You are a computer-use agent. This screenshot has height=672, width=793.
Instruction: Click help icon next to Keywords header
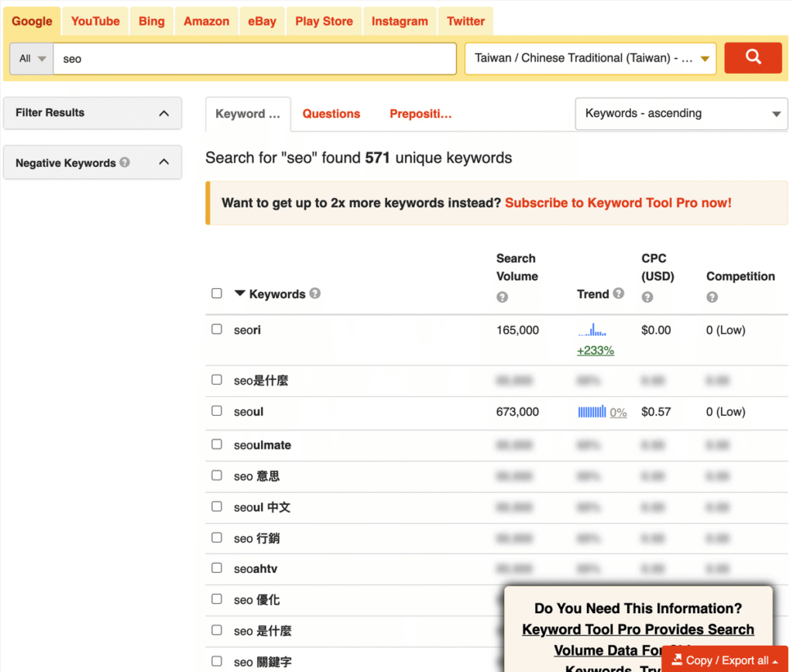(314, 293)
